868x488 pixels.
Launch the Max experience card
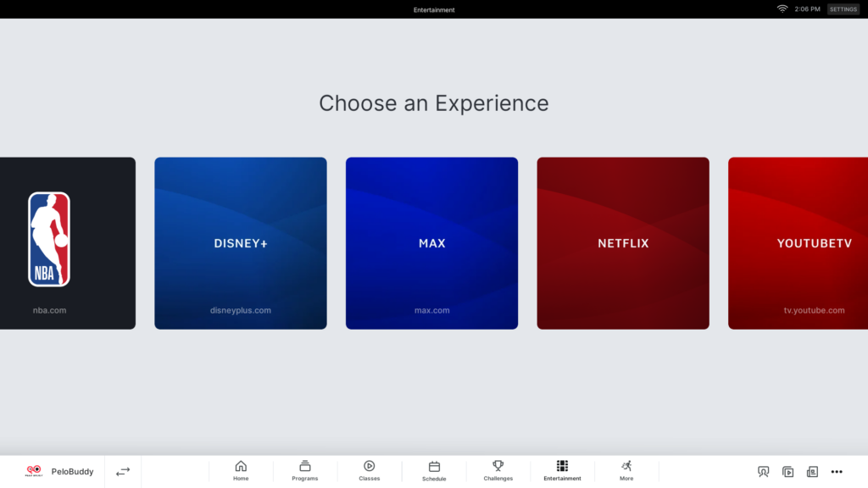click(431, 243)
